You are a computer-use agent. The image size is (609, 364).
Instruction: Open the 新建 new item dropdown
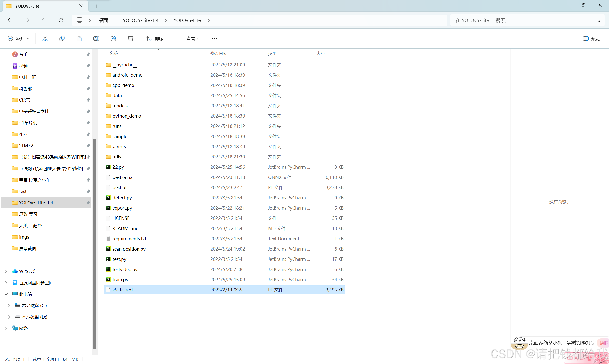19,39
